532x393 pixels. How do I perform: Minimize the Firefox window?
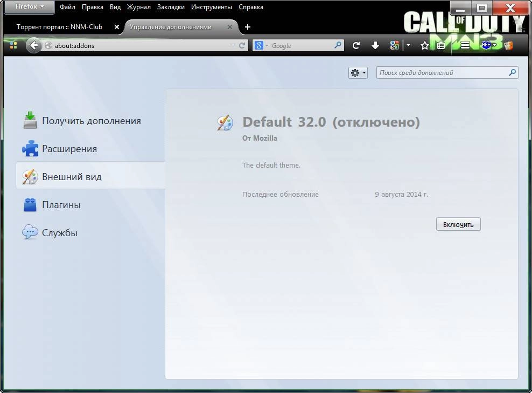461,8
